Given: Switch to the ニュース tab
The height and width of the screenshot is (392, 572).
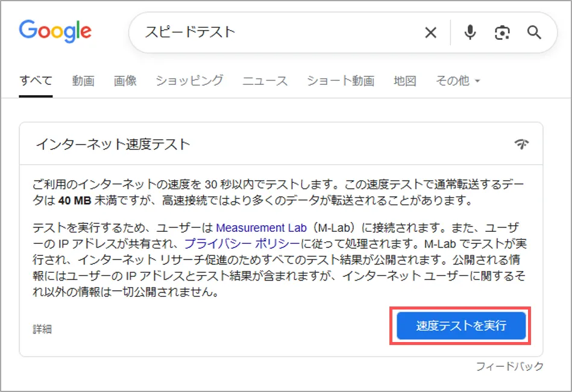Looking at the screenshot, I should 265,81.
